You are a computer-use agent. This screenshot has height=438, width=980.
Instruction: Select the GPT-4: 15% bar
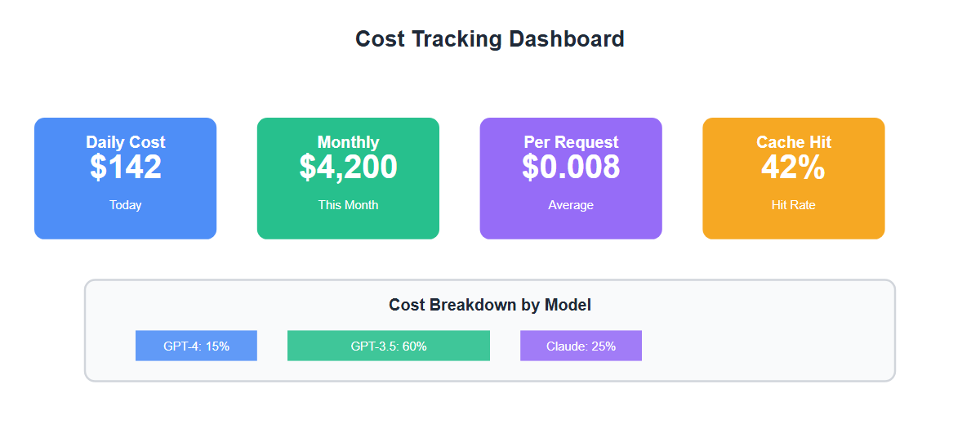click(196, 346)
